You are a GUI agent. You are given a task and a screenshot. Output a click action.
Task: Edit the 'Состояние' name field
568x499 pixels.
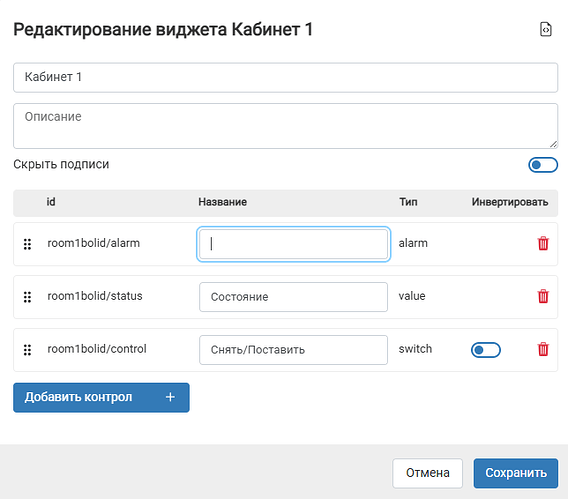pos(293,297)
